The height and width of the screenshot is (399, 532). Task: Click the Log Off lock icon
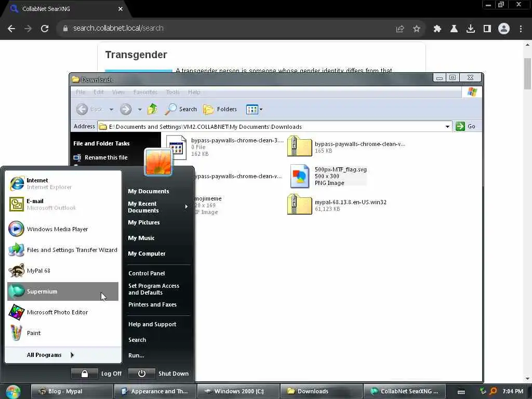[85, 374]
